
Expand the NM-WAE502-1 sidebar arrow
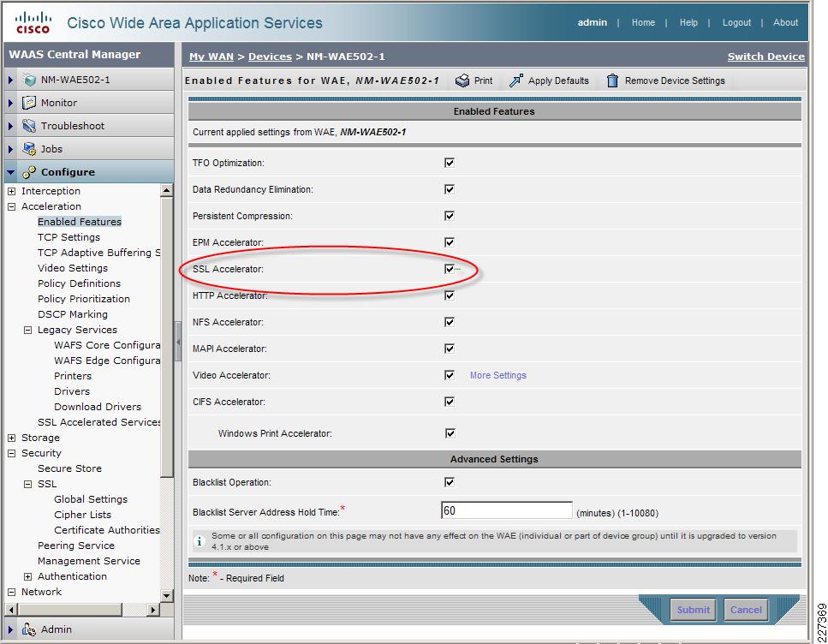coord(10,80)
